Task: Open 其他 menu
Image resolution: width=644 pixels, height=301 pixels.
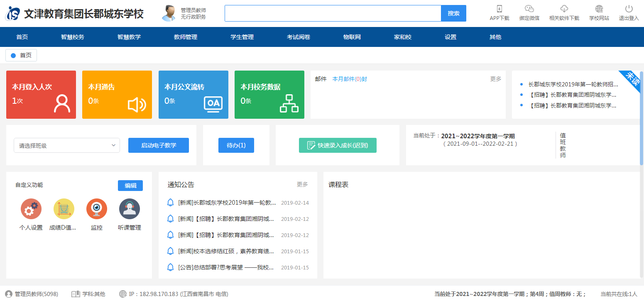Action: coord(495,37)
